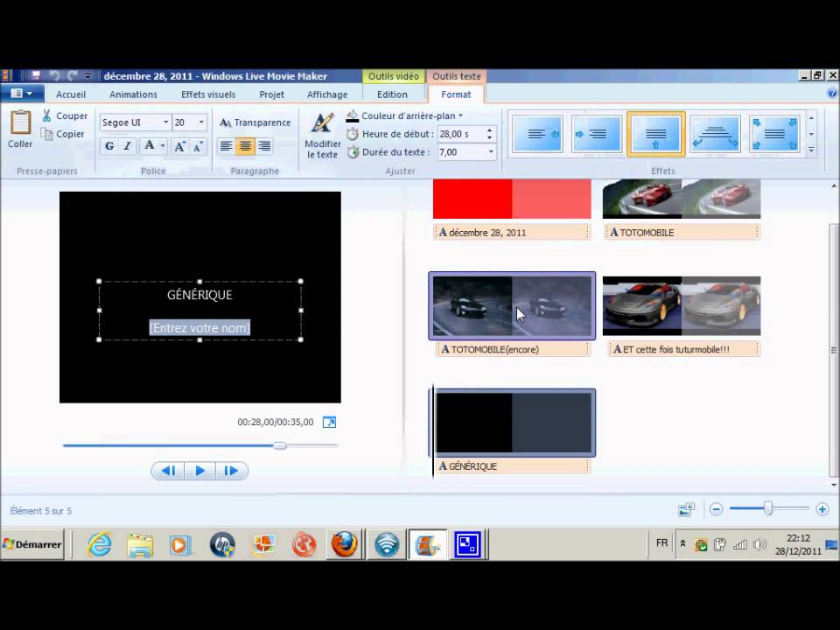This screenshot has width=840, height=630.
Task: Open the Affichage tab
Action: [x=327, y=94]
